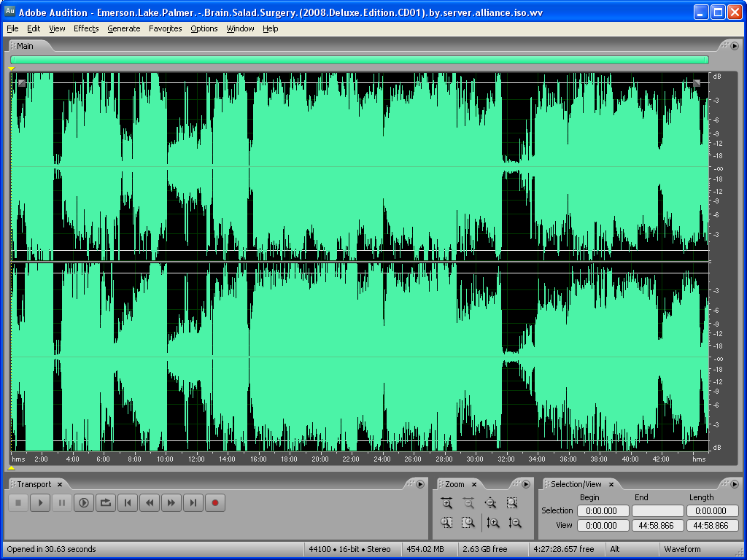Close the Selection/View panel tab

(x=611, y=485)
